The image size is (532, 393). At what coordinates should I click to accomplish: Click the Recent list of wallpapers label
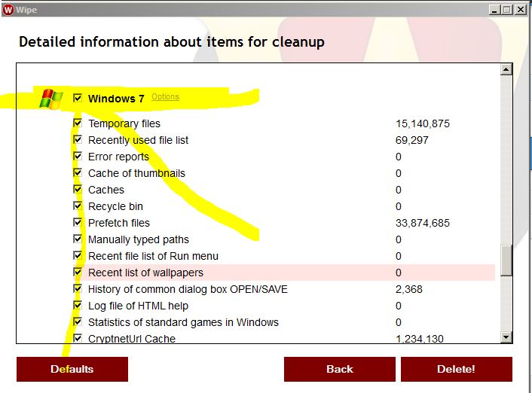(145, 273)
